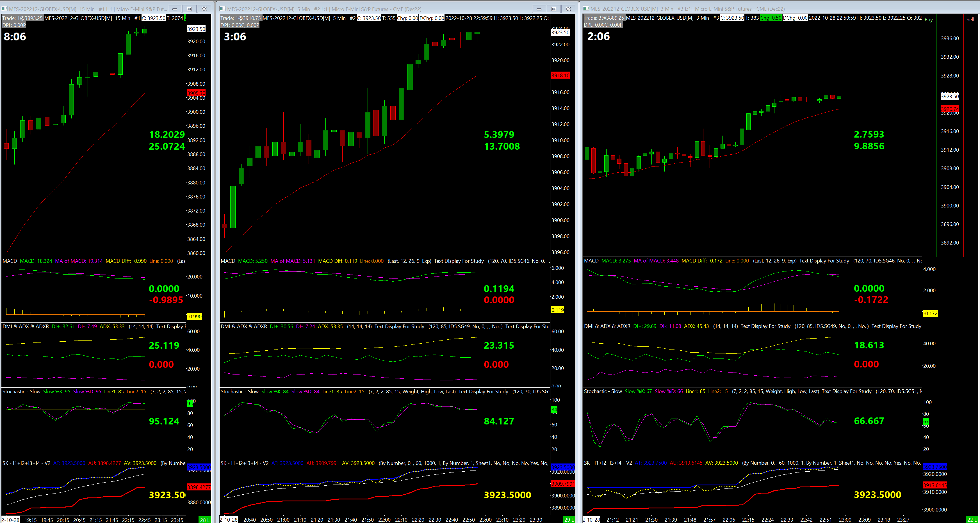The height and width of the screenshot is (523, 980).
Task: Click the 8:06 bar countdown timer
Action: pos(15,36)
